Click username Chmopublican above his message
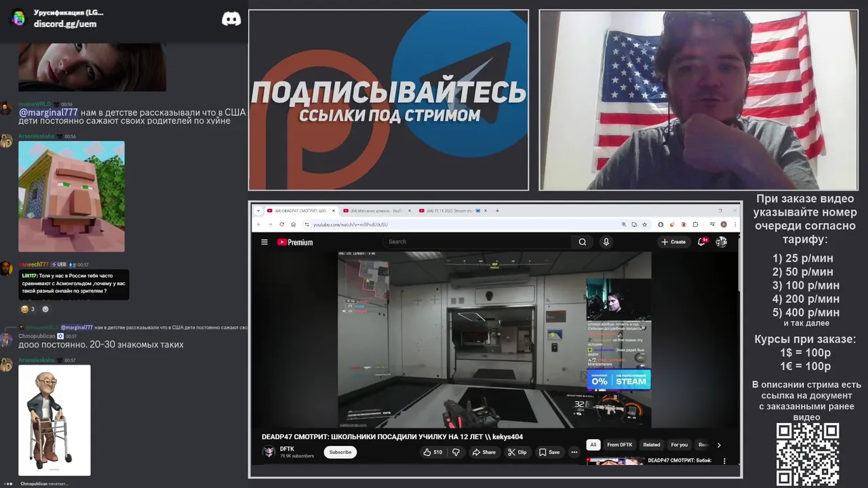Viewport: 868px width, 488px height. click(37, 336)
